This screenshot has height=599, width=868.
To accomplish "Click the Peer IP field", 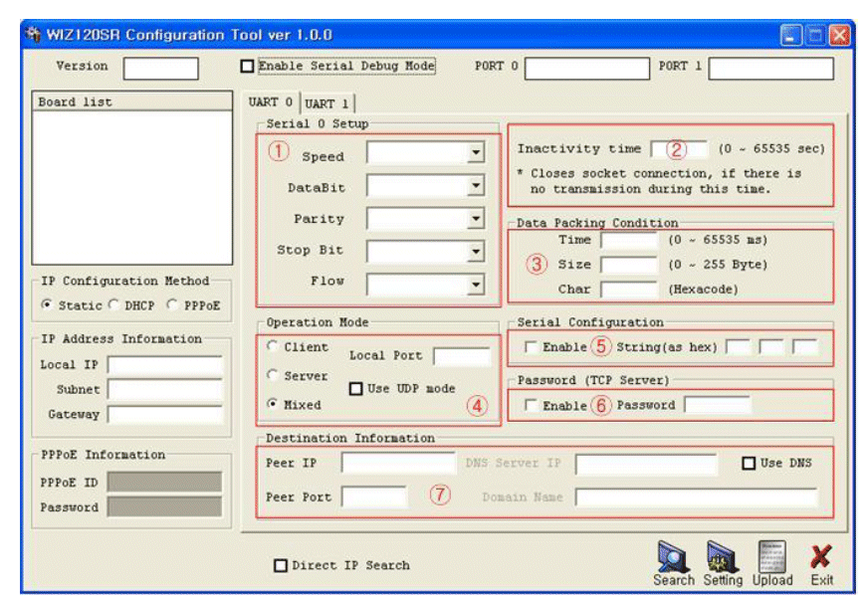I will click(x=398, y=463).
